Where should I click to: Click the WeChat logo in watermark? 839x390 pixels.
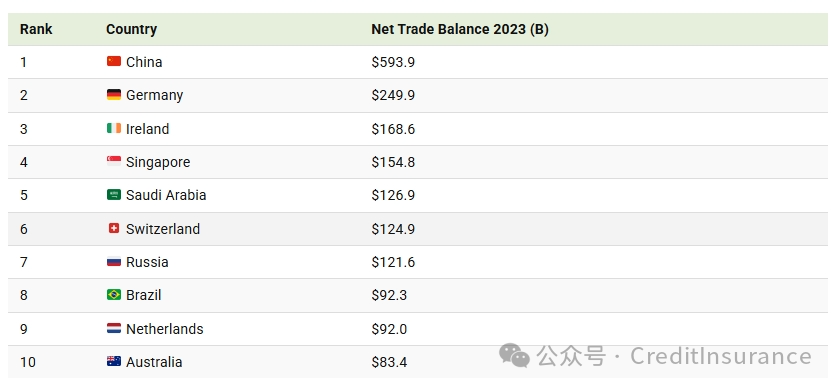point(514,356)
